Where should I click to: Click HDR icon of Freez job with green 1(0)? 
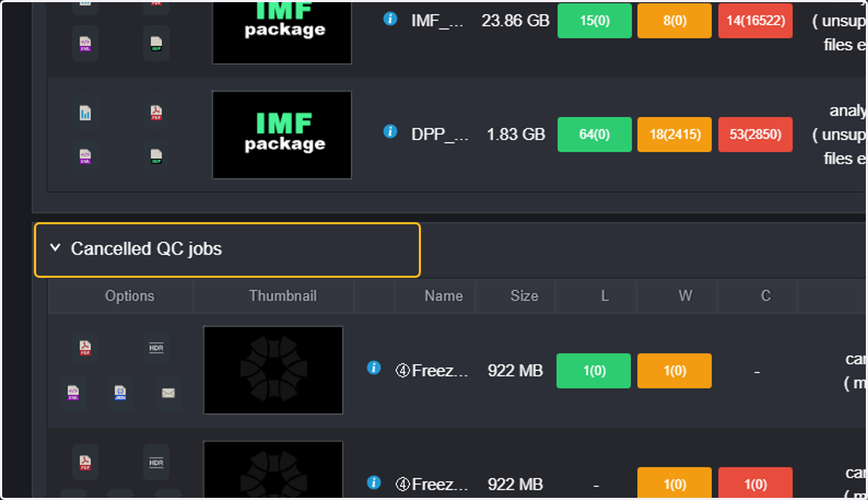tap(156, 348)
